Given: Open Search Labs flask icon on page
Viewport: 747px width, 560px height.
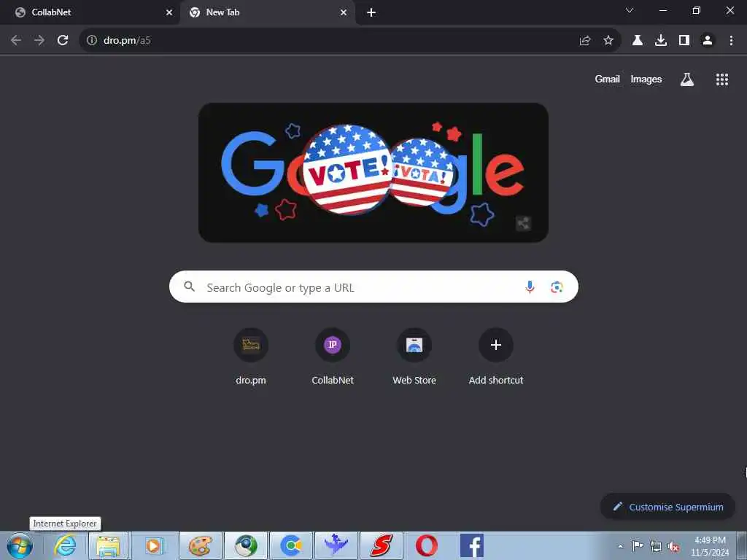Looking at the screenshot, I should (x=687, y=79).
